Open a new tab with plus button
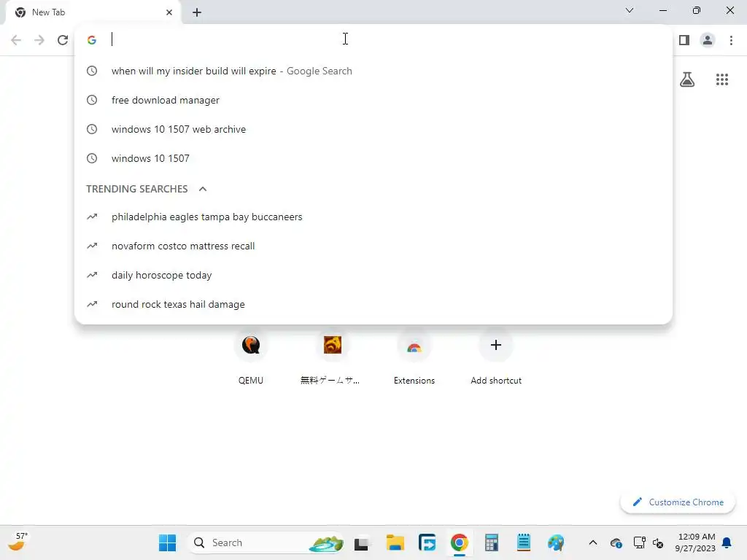The width and height of the screenshot is (747, 560). 197,12
